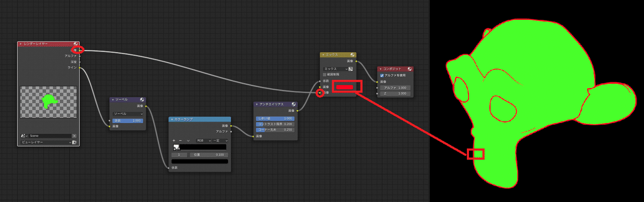Click the 画像 input socket of アンチエイリアス
Screen dimensions: 644x202
pos(253,136)
